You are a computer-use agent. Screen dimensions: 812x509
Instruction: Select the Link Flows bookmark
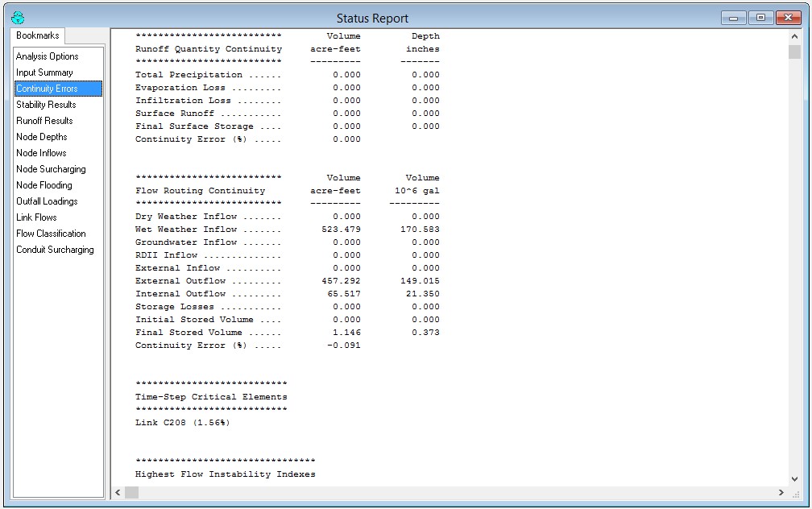36,217
